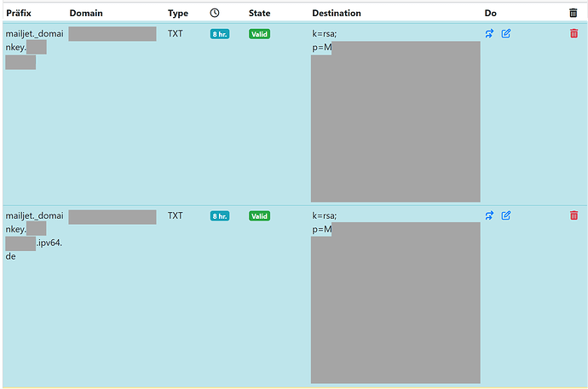Select the prefix text ending in .ipv64.de
The image size is (588, 389).
click(49, 244)
